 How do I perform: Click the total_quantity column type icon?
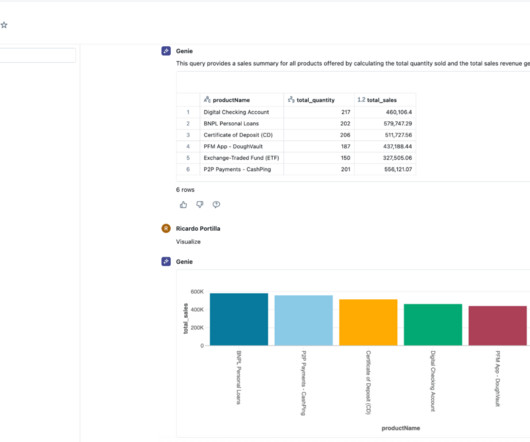(x=291, y=100)
